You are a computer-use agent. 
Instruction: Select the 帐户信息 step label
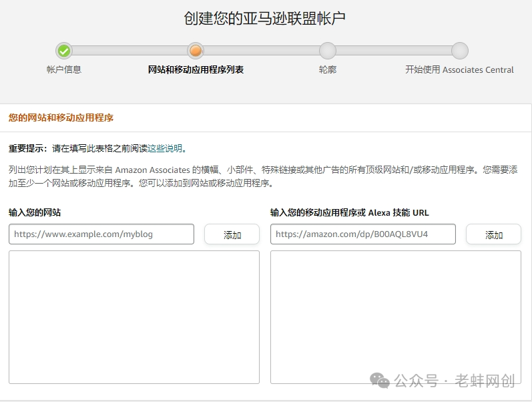click(64, 69)
